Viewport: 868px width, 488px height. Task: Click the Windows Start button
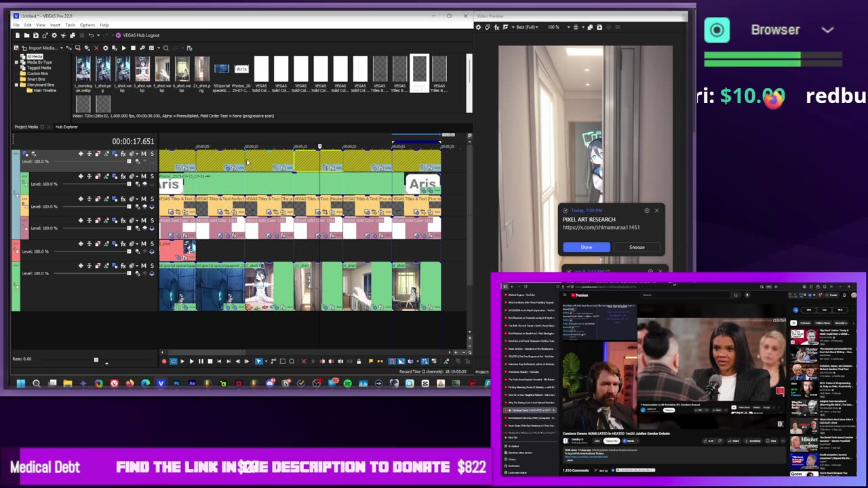(21, 383)
